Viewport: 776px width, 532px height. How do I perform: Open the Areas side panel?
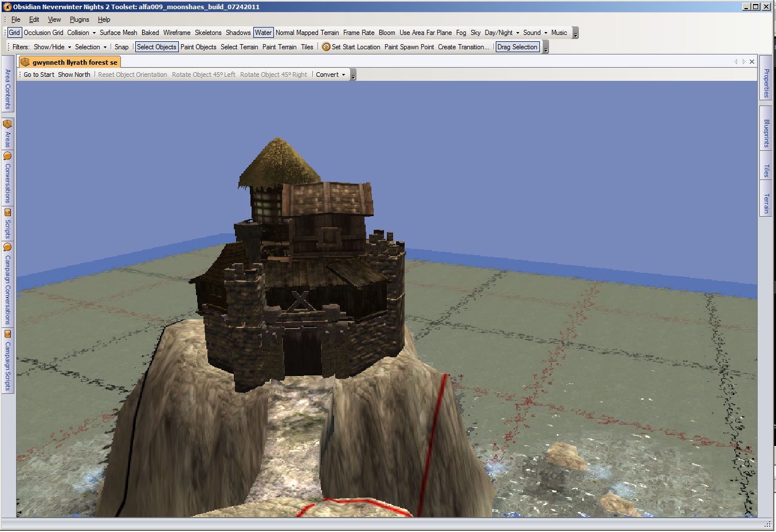(x=7, y=134)
